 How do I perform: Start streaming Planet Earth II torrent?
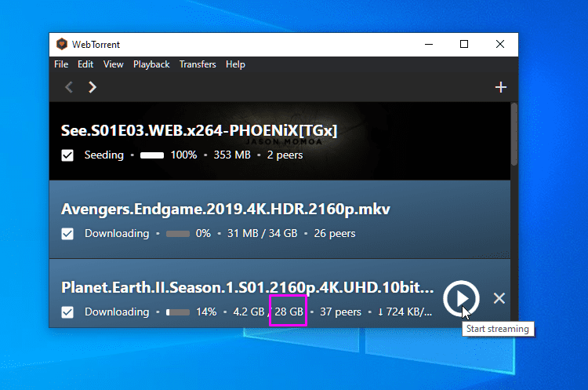461,298
